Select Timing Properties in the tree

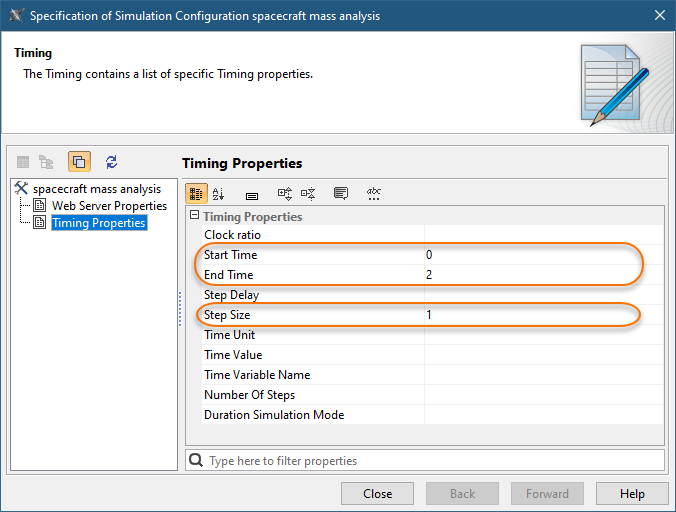pyautogui.click(x=99, y=223)
